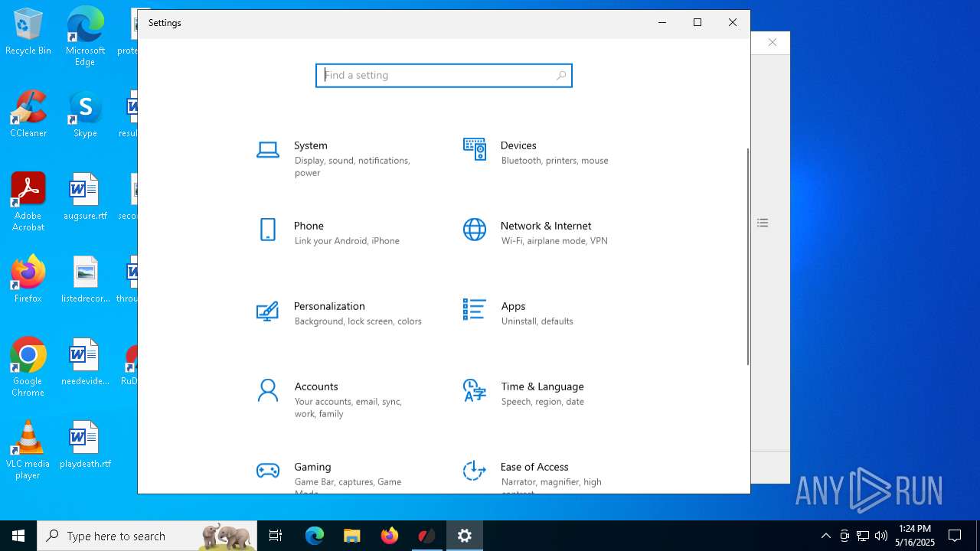Focus the Find a setting search field
The width and height of the screenshot is (980, 551).
(444, 75)
